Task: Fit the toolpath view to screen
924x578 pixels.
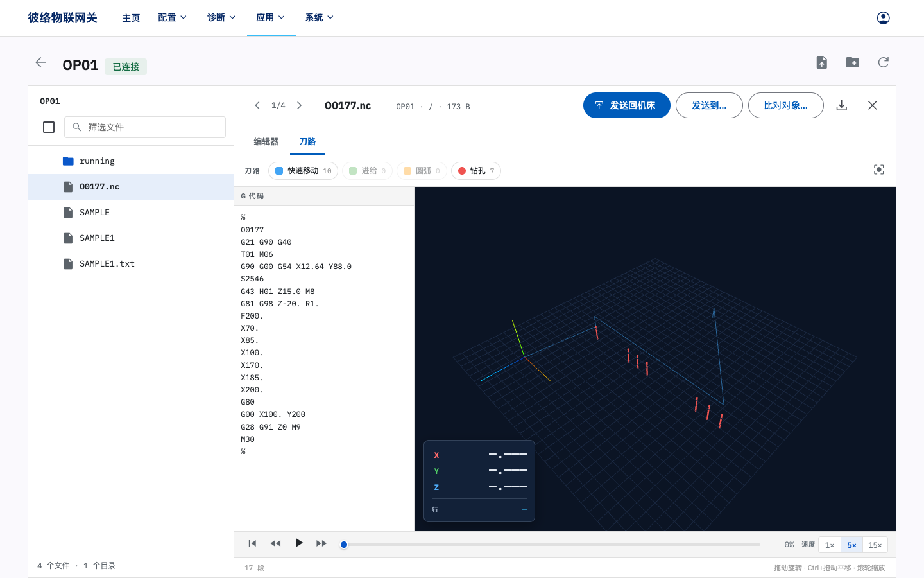Action: (878, 170)
